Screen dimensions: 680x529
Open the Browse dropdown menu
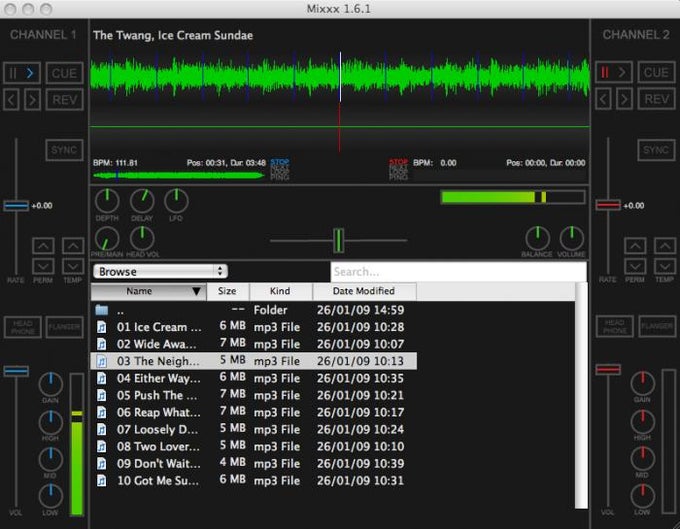[x=160, y=271]
